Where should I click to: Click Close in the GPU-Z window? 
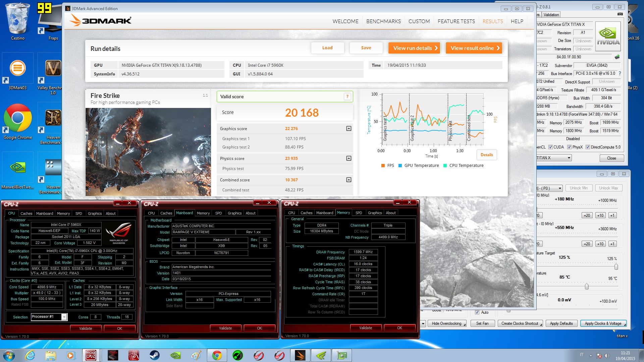point(611,158)
